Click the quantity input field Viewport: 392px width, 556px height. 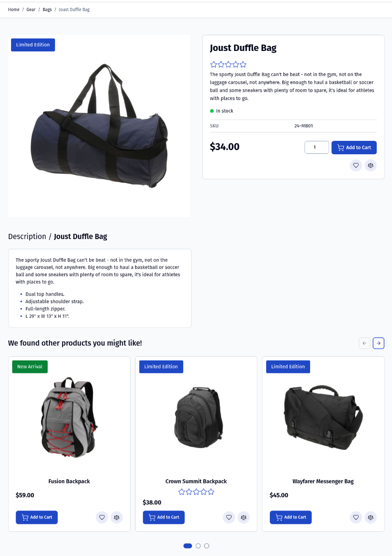coord(317,147)
